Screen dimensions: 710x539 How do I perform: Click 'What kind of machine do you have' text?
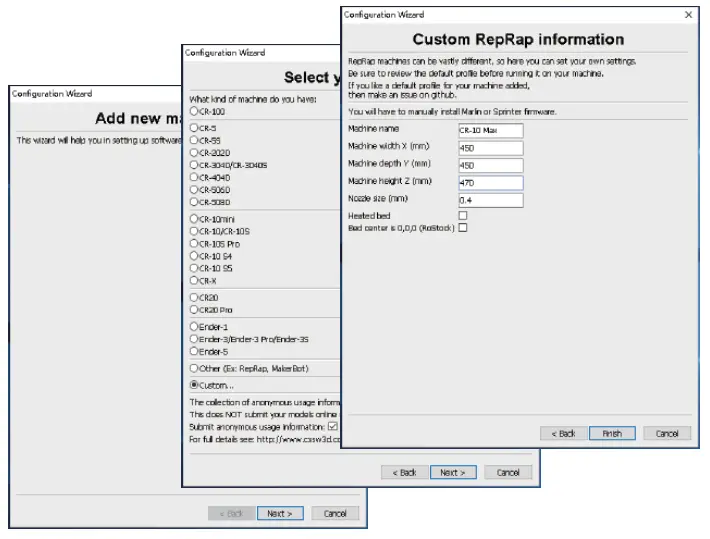253,99
